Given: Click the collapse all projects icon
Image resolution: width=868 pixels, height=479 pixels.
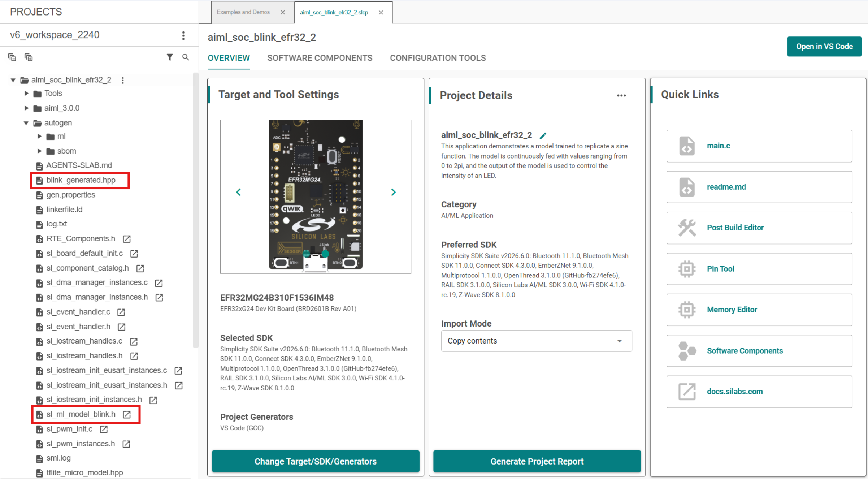Looking at the screenshot, I should 12,57.
